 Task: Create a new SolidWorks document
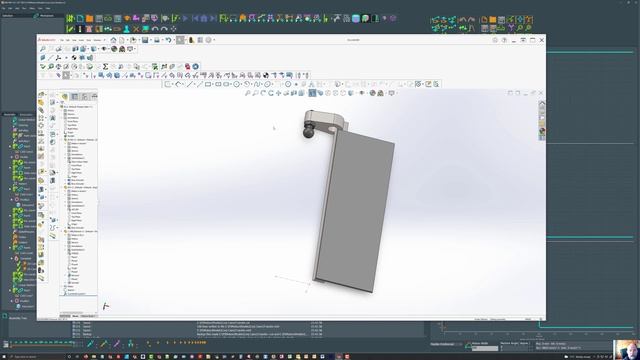122,40
